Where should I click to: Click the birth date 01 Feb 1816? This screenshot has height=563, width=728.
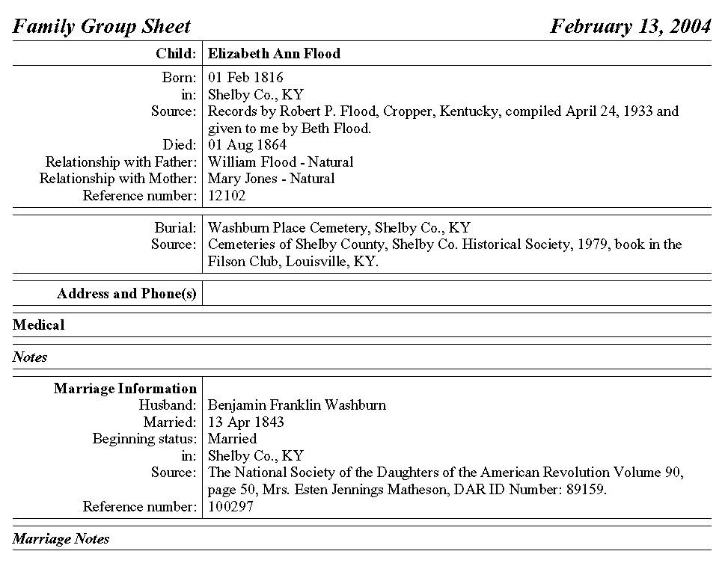pyautogui.click(x=245, y=78)
